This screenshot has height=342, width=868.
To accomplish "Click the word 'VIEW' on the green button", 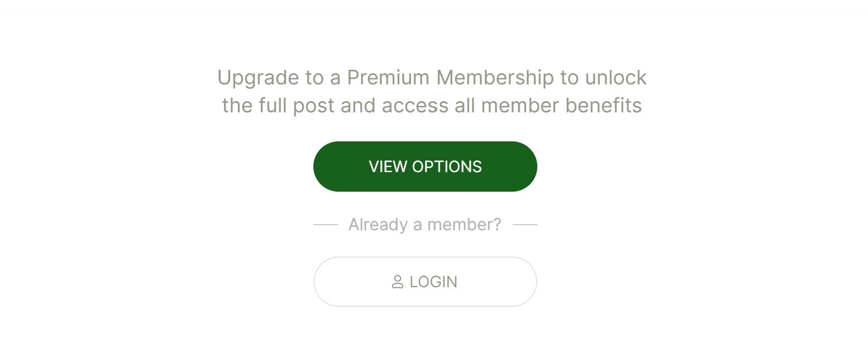I will (x=388, y=167).
